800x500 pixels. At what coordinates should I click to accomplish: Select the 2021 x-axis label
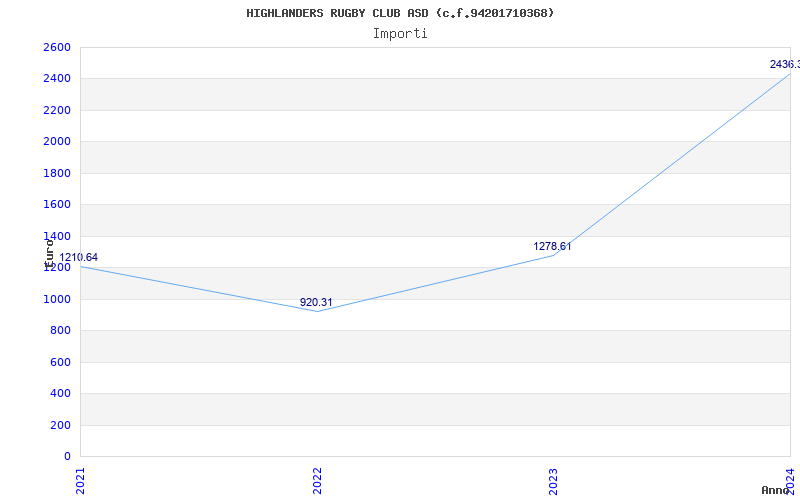click(x=80, y=481)
